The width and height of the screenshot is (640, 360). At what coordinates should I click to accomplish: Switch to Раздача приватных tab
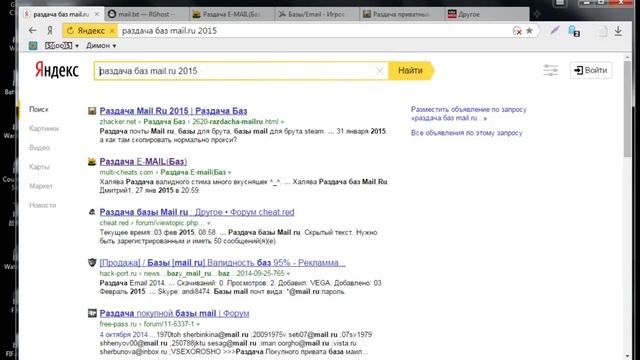pyautogui.click(x=402, y=14)
